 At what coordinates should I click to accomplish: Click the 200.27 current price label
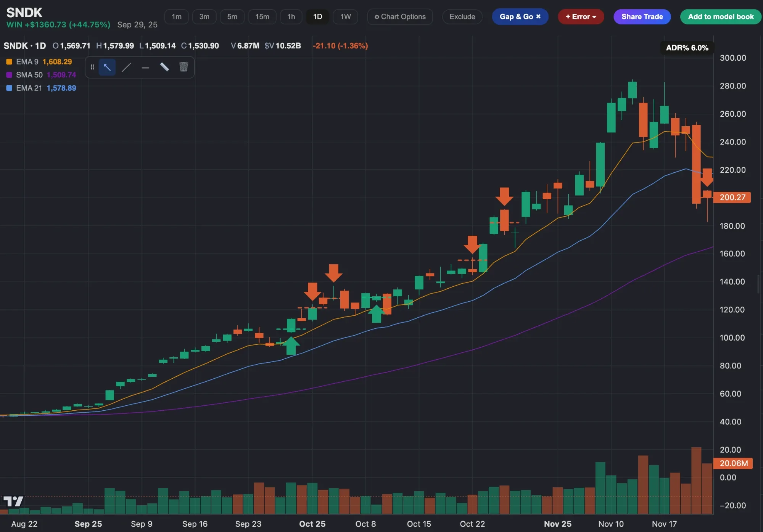tap(732, 197)
